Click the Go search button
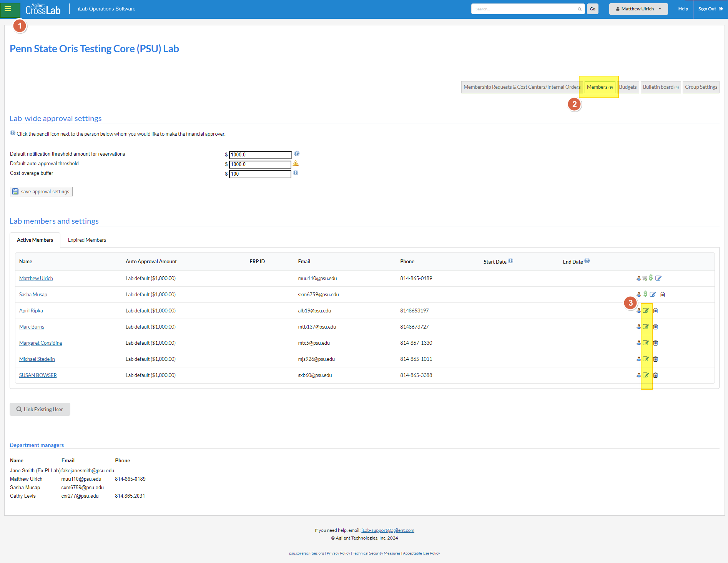The width and height of the screenshot is (728, 563). click(593, 9)
